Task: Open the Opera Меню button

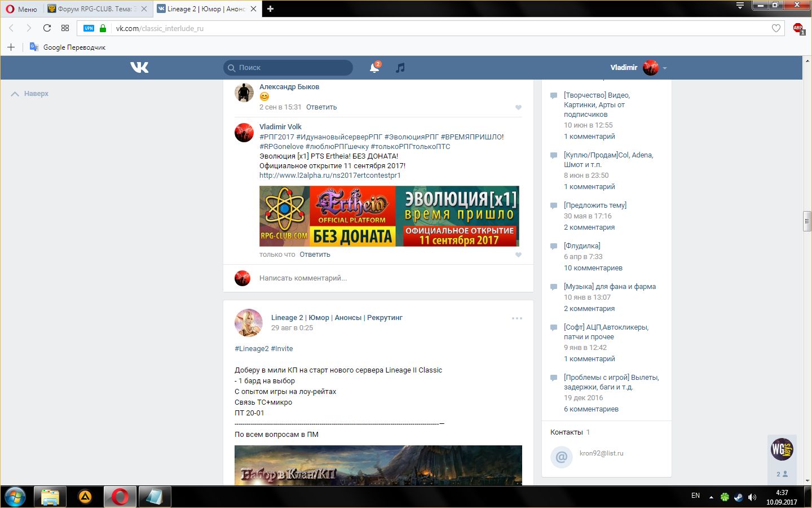Action: (x=21, y=8)
